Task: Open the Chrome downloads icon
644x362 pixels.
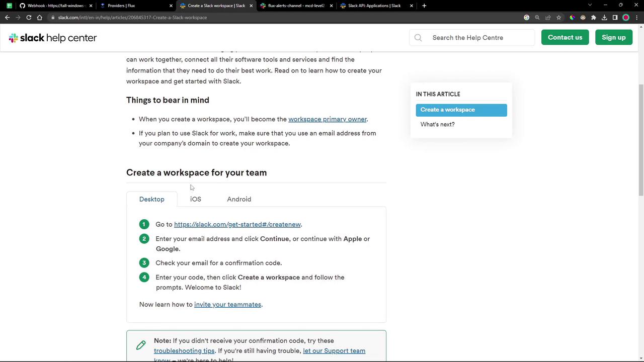Action: point(604,18)
